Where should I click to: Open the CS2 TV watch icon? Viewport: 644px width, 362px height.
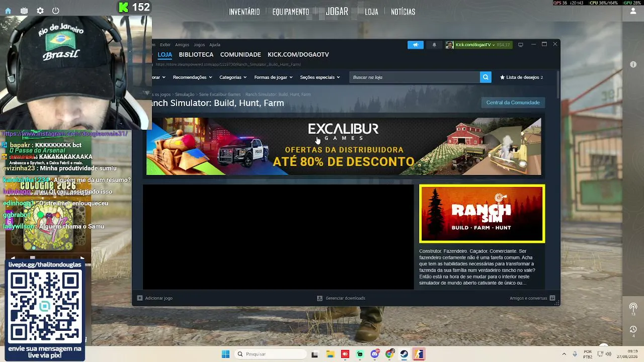coord(24,11)
